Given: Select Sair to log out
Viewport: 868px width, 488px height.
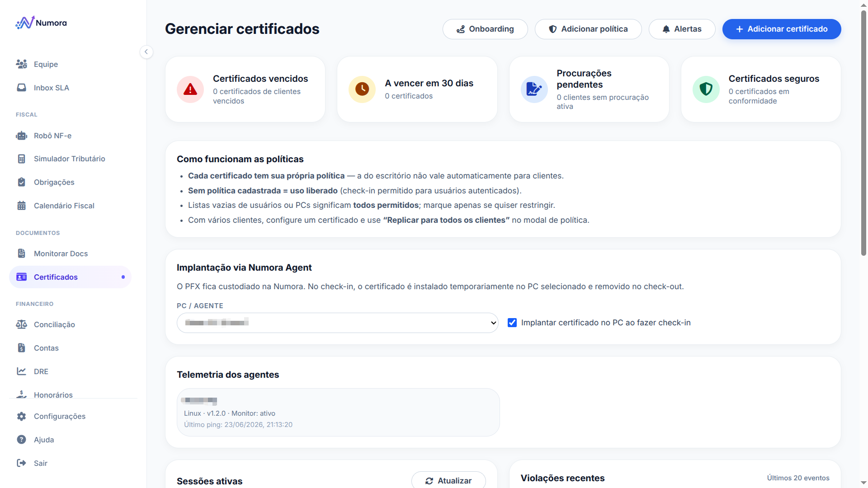Looking at the screenshot, I should click(70, 463).
